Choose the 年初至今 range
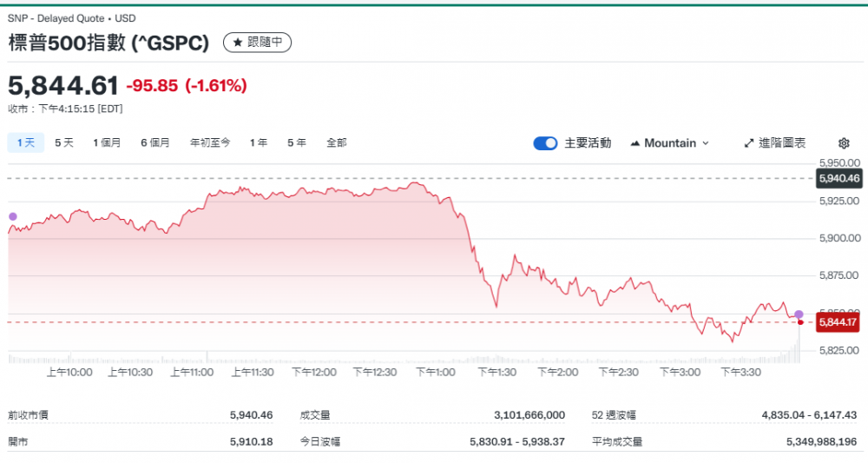The height and width of the screenshot is (463, 868). (210, 142)
